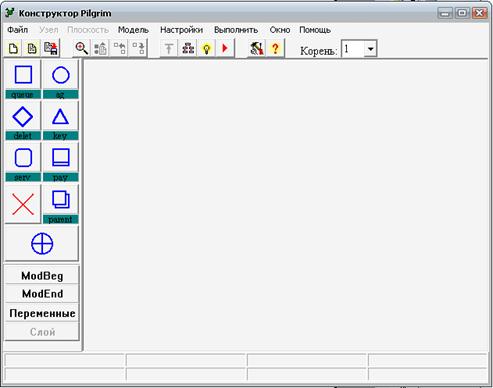
Task: Select the key triangle node tool
Action: click(61, 121)
